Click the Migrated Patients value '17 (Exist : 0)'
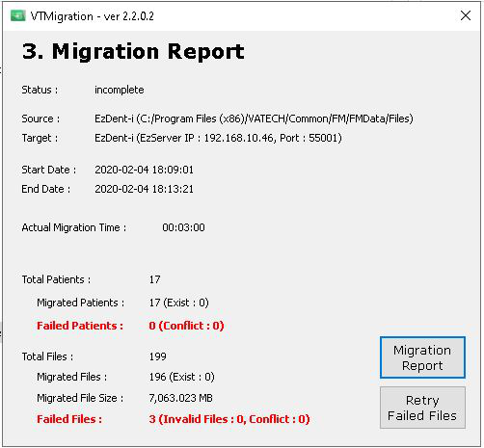Viewport: 484px width, 448px height. click(178, 303)
